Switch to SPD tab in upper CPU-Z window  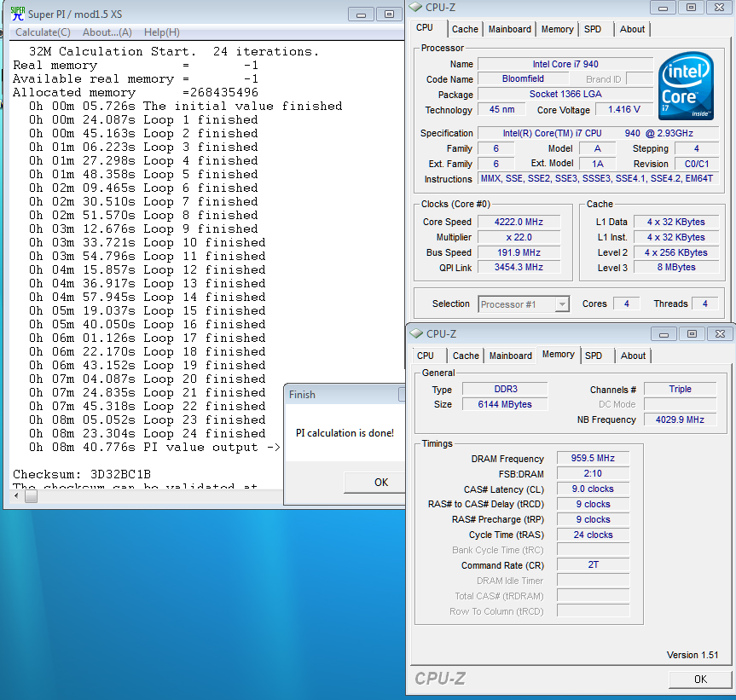tap(593, 29)
